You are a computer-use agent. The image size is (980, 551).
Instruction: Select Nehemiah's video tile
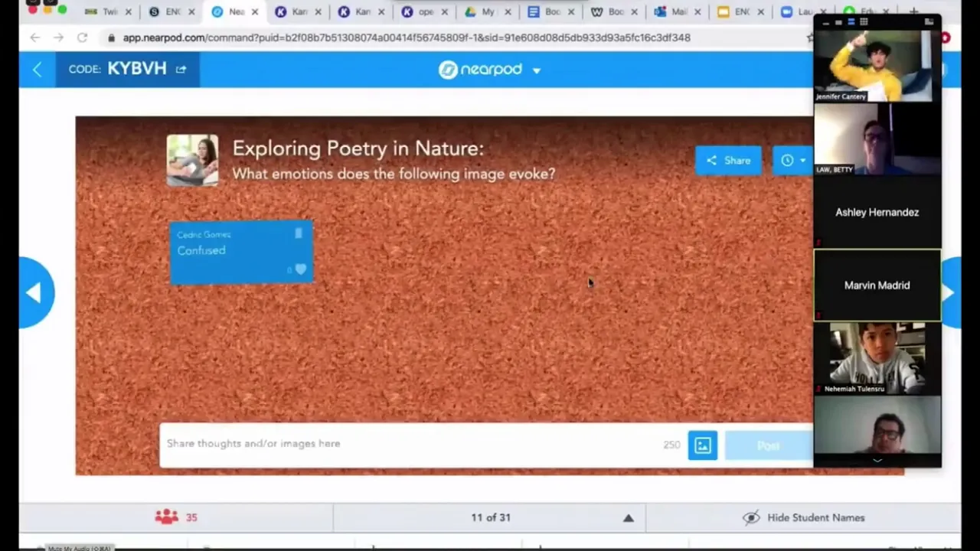pos(877,358)
